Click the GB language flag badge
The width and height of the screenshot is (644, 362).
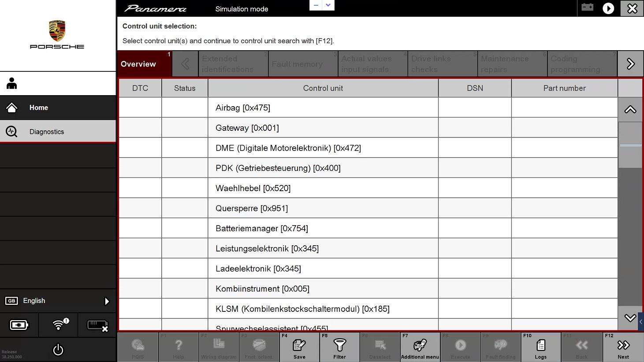click(x=11, y=301)
